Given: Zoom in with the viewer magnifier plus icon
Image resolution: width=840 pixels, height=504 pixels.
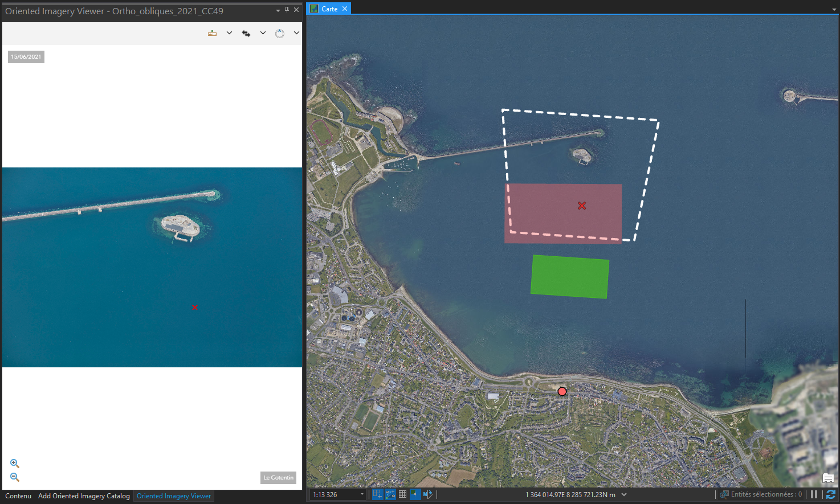Looking at the screenshot, I should [14, 463].
